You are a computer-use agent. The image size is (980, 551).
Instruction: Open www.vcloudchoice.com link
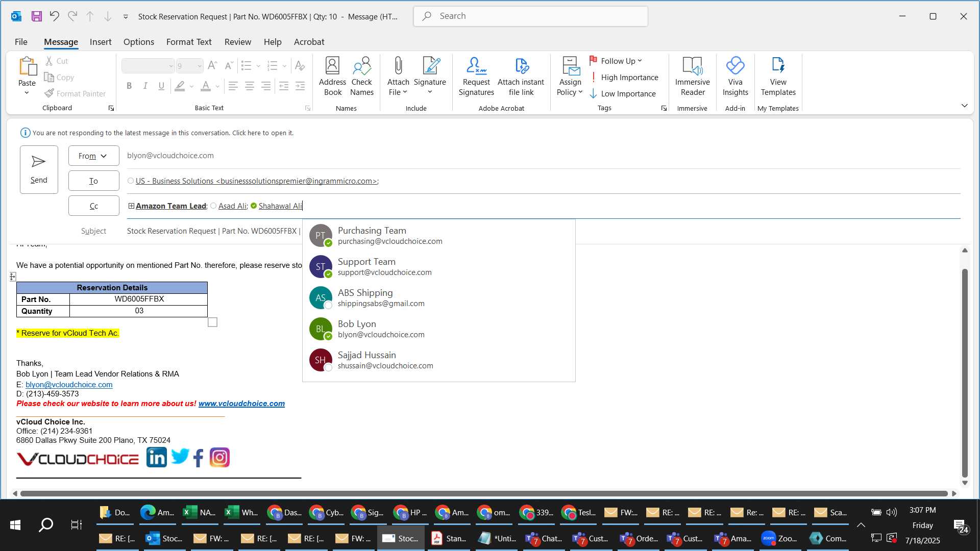pyautogui.click(x=241, y=404)
